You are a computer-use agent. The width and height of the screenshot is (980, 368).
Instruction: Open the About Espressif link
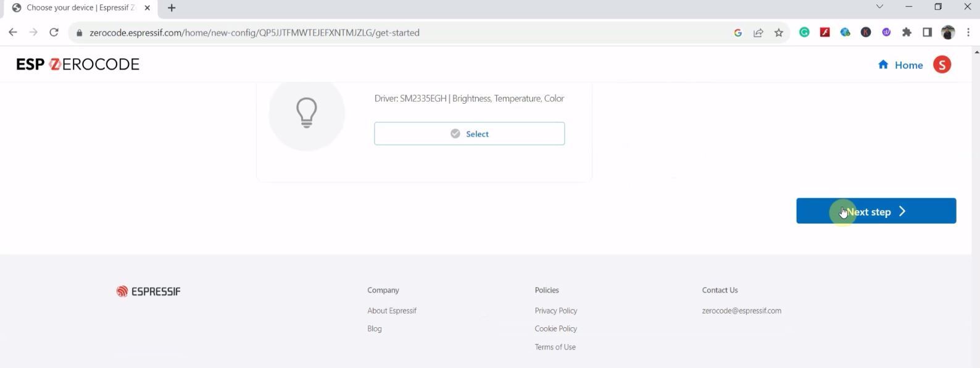(392, 311)
